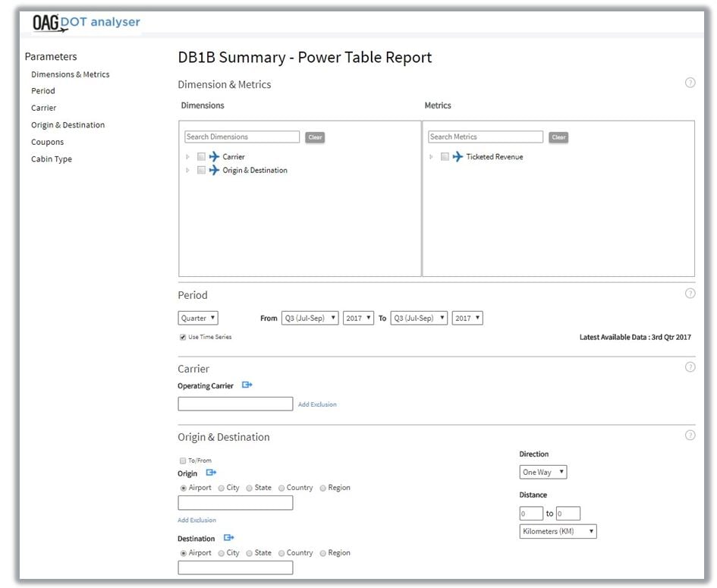The image size is (717, 588).
Task: Go to Coupons in Parameters sidebar
Action: click(x=47, y=142)
